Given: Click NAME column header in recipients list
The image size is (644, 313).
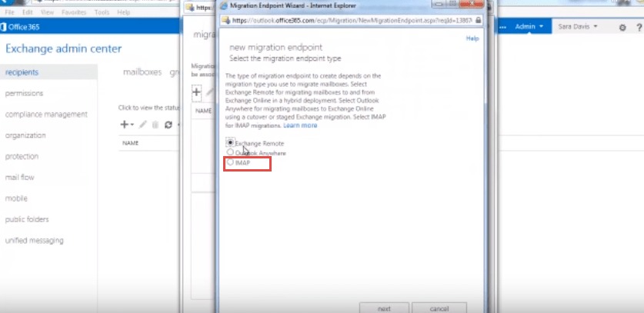Looking at the screenshot, I should [130, 143].
